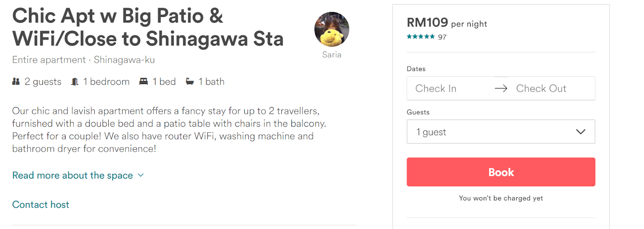
Task: Open host Saria's profile photo
Action: [332, 29]
